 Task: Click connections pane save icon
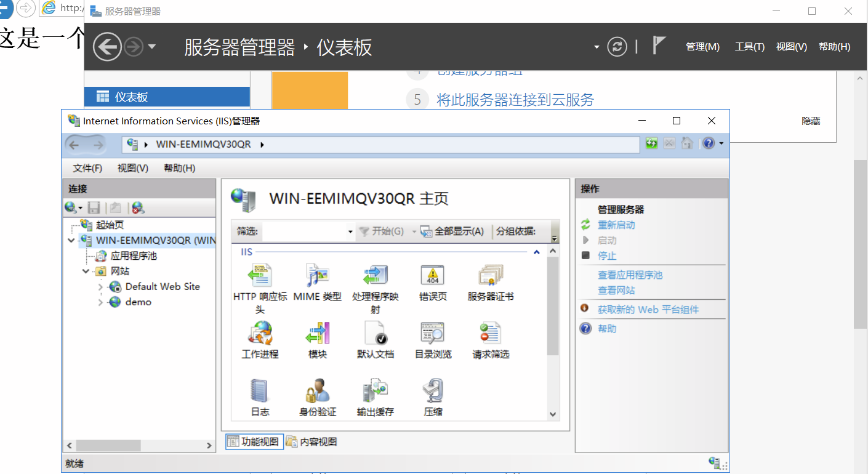pos(94,208)
